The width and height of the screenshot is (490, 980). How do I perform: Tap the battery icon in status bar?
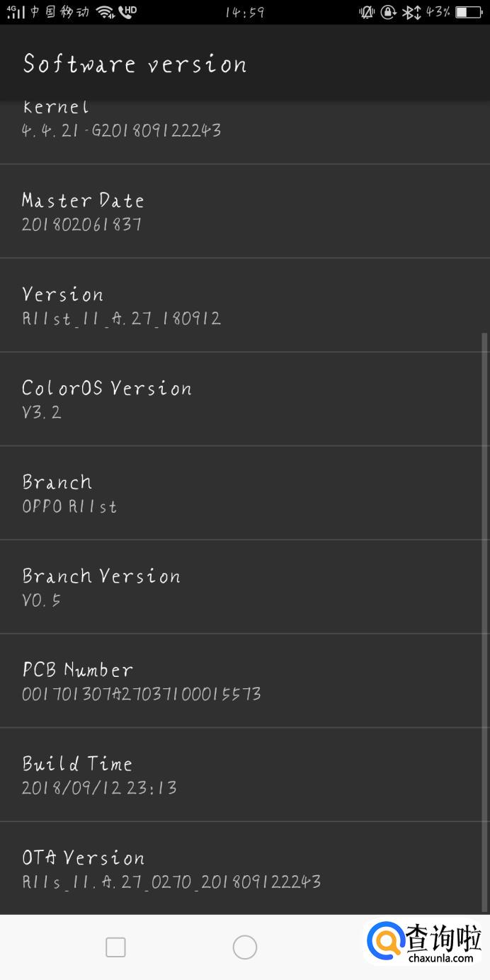(469, 12)
